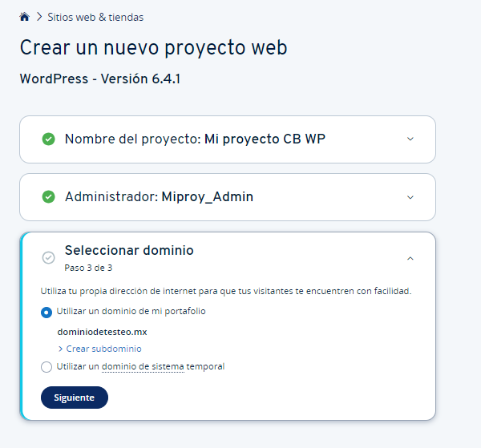Click the 'Paso 3 de 3' step label
Viewport: 481px width, 448px height.
coord(88,268)
